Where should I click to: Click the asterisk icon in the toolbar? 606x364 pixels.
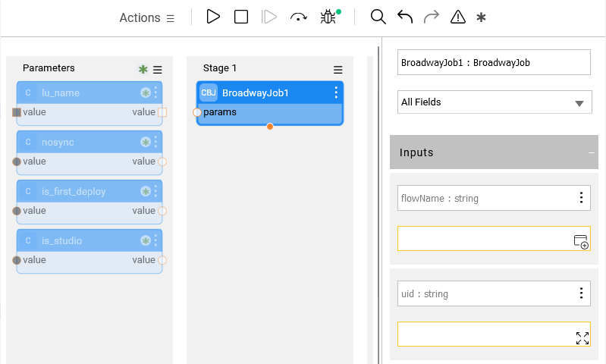[481, 17]
